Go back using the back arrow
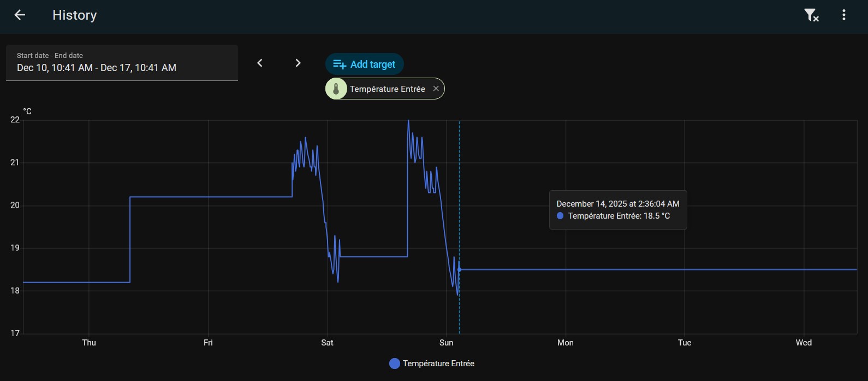Screen dimensions: 868x381 [x=20, y=15]
